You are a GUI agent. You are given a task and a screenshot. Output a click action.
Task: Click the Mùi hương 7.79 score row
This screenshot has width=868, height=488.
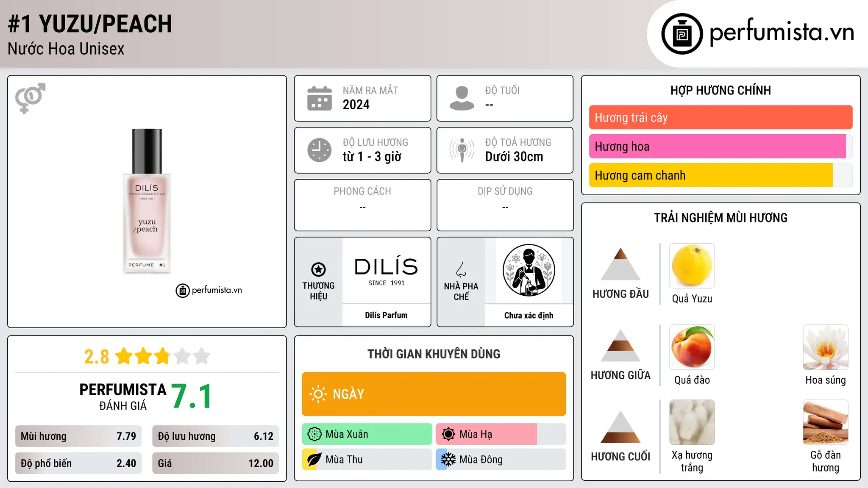78,436
